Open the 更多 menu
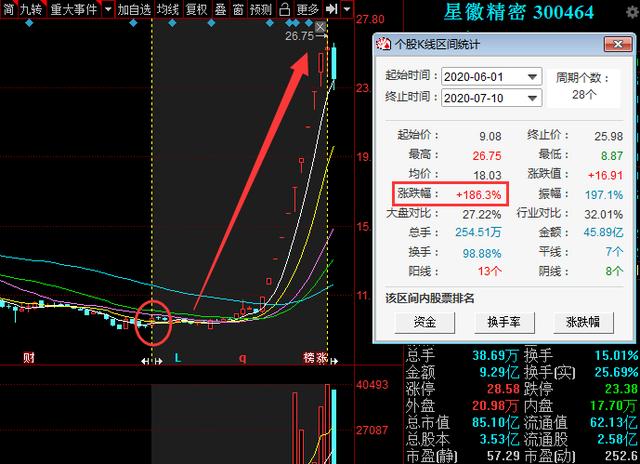640x464 pixels. [x=307, y=9]
